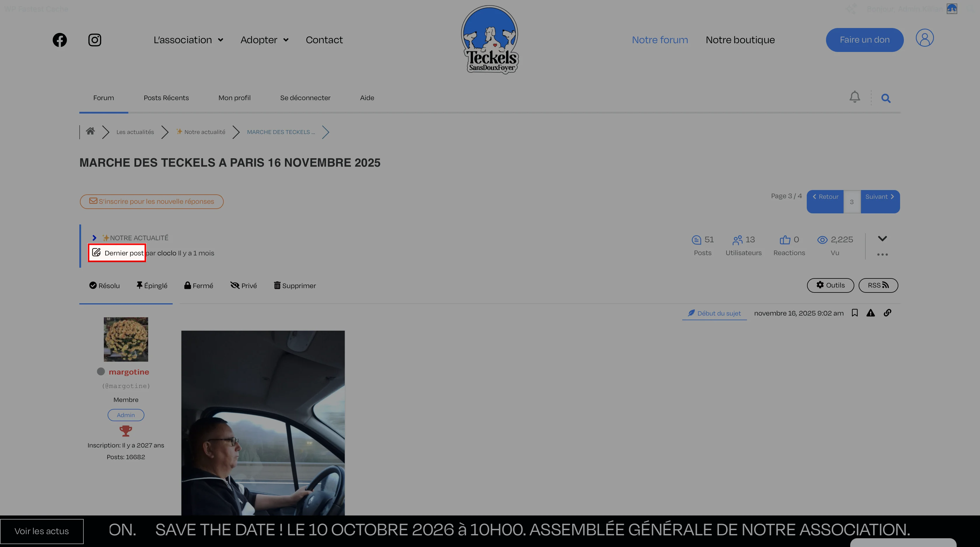Go to home breadcrumb icon

pyautogui.click(x=90, y=131)
